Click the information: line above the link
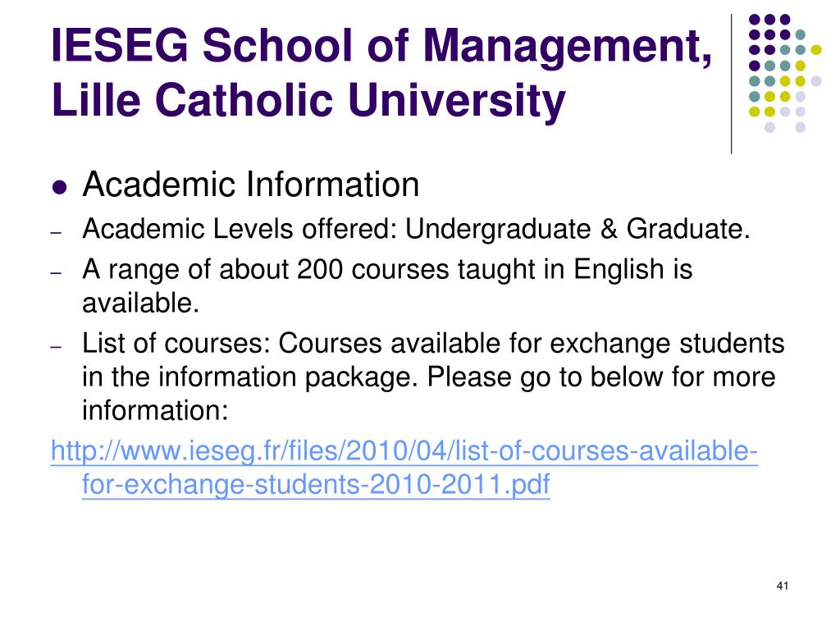The width and height of the screenshot is (840, 630). pyautogui.click(x=155, y=411)
